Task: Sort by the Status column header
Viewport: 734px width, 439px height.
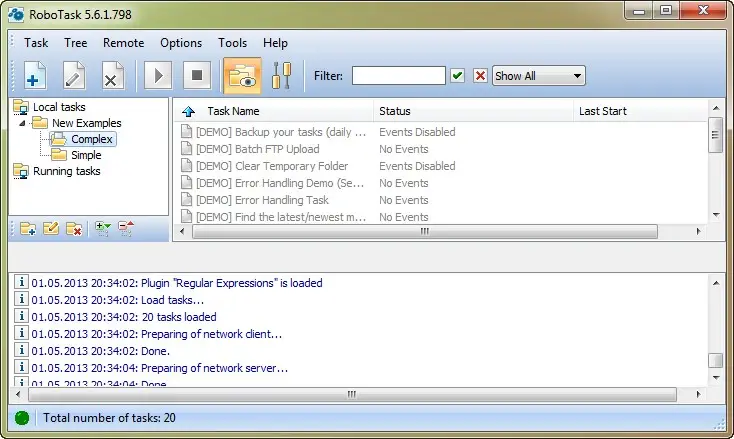Action: [x=395, y=111]
